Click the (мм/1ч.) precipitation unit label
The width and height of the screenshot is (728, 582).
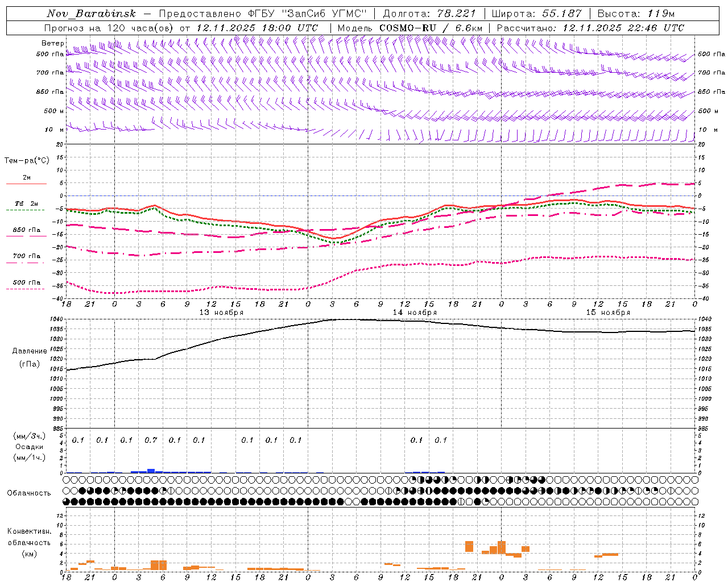pos(30,458)
